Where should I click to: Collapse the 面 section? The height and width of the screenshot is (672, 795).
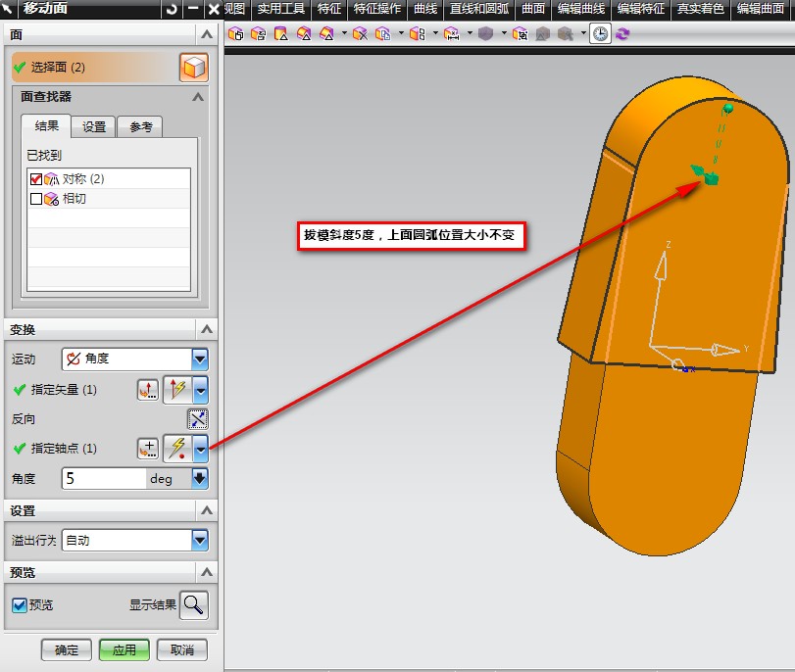pyautogui.click(x=207, y=34)
